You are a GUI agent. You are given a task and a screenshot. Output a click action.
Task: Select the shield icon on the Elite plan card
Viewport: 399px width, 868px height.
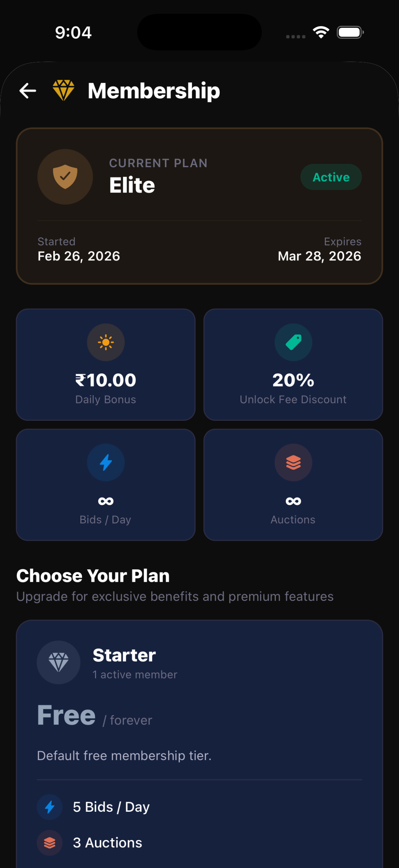click(x=65, y=177)
